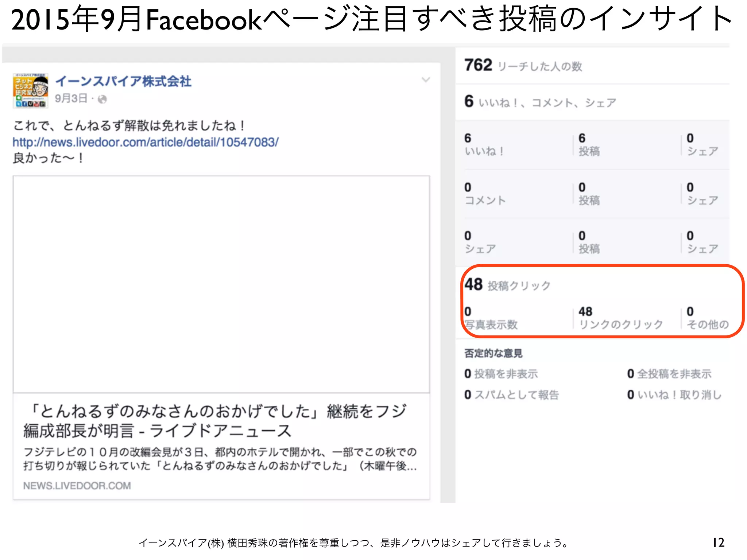The width and height of the screenshot is (747, 560).
Task: Select the 6 いいね！、コメント、シェア summary
Action: (540, 102)
